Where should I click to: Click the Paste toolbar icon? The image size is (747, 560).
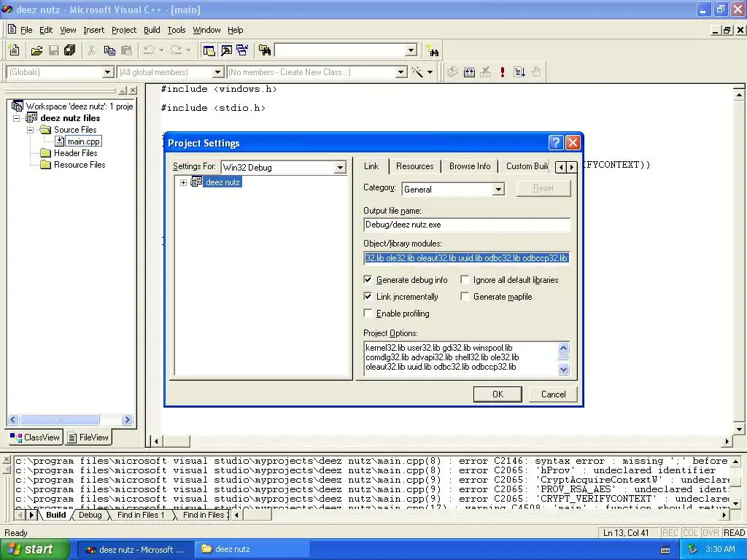(x=126, y=50)
